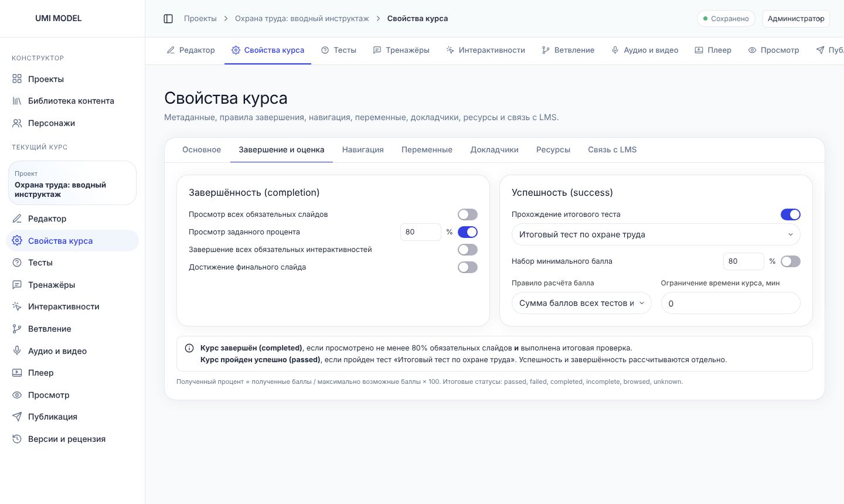The width and height of the screenshot is (844, 504).
Task: Enable Достижение финального слайда toggle
Action: click(x=468, y=267)
